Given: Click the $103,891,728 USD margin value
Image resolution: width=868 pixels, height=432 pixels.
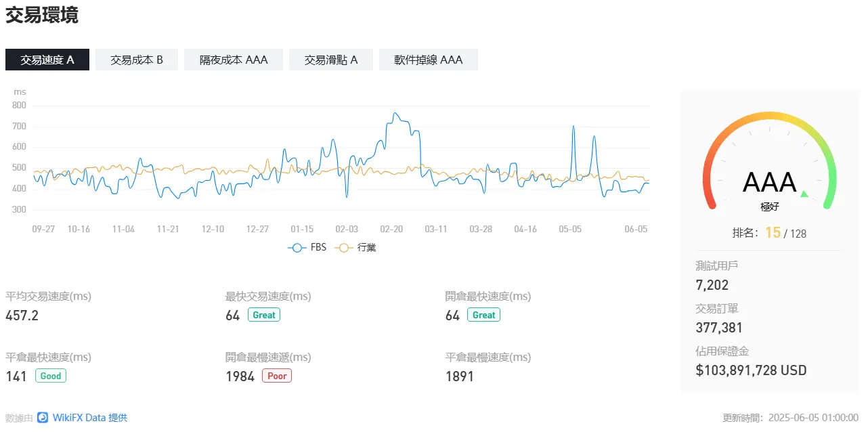Looking at the screenshot, I should click(x=751, y=370).
